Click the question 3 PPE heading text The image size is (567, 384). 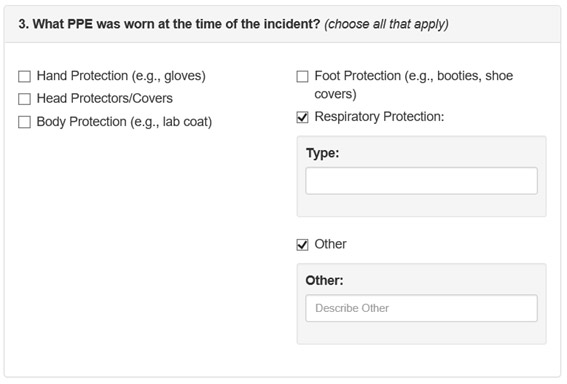pyautogui.click(x=169, y=24)
